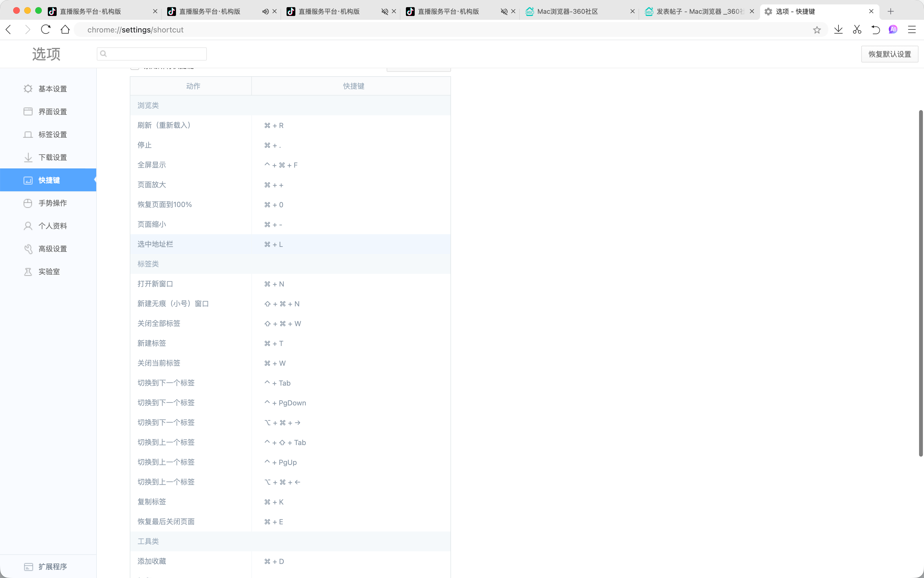The height and width of the screenshot is (578, 924).
Task: Add a new tab with the plus icon
Action: 891,12
